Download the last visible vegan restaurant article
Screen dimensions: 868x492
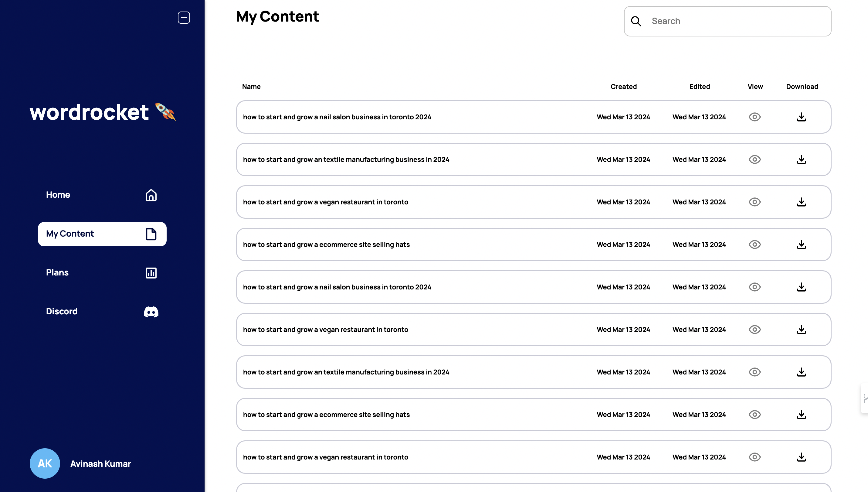point(801,457)
